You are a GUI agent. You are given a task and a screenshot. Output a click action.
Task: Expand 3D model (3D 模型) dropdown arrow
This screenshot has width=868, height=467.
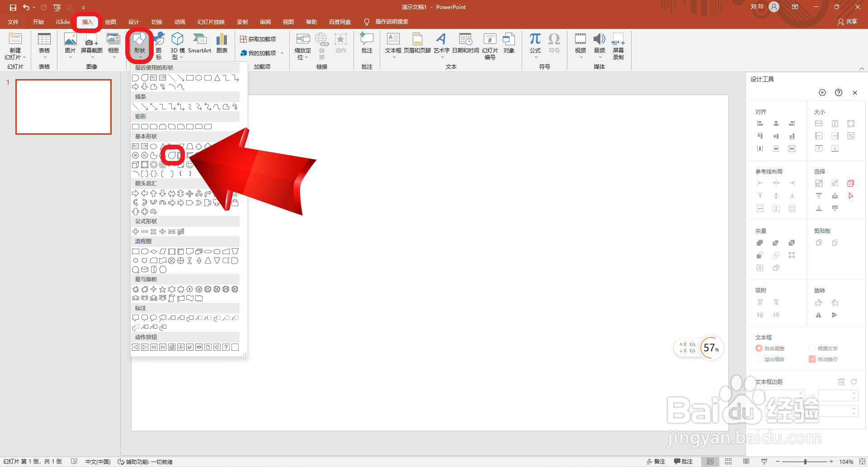[x=181, y=57]
